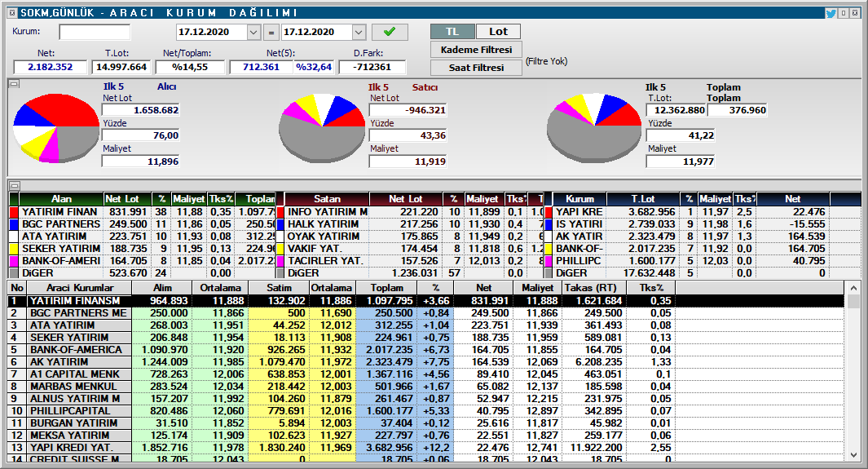
Task: Select the ATA YATIRIM row in main table
Action: pyautogui.click(x=426, y=325)
